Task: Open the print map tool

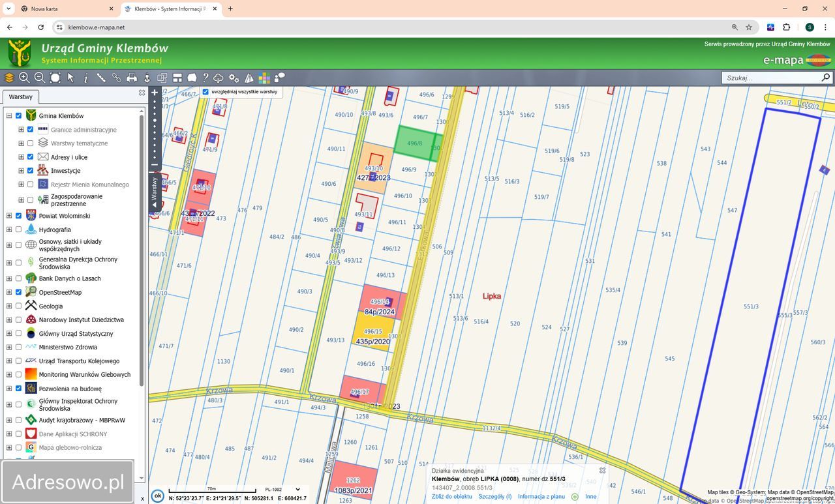Action: pos(132,78)
